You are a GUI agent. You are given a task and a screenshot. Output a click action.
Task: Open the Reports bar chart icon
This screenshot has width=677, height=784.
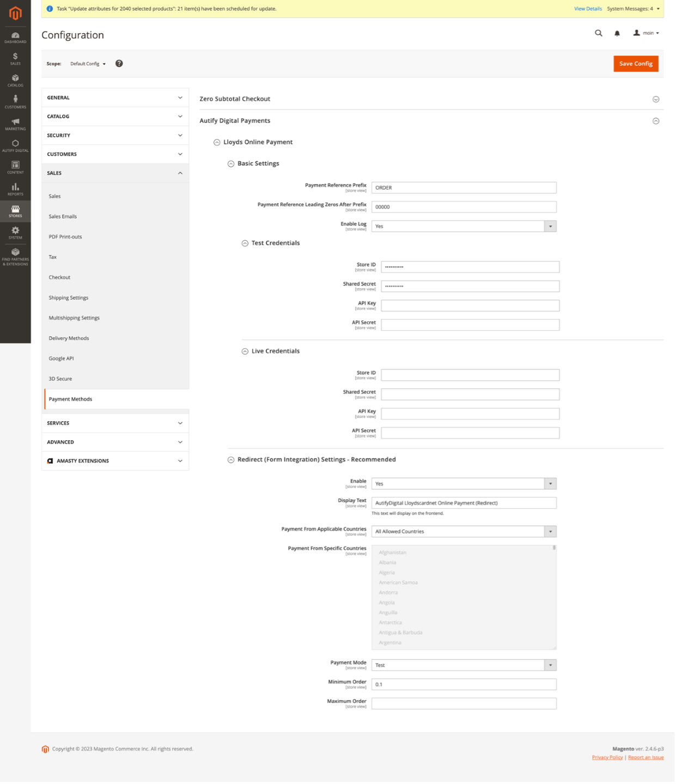pos(15,190)
